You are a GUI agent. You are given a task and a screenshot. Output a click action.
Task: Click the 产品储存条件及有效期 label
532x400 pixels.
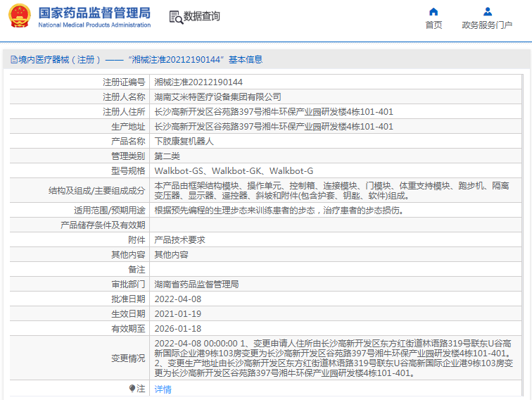103,225
